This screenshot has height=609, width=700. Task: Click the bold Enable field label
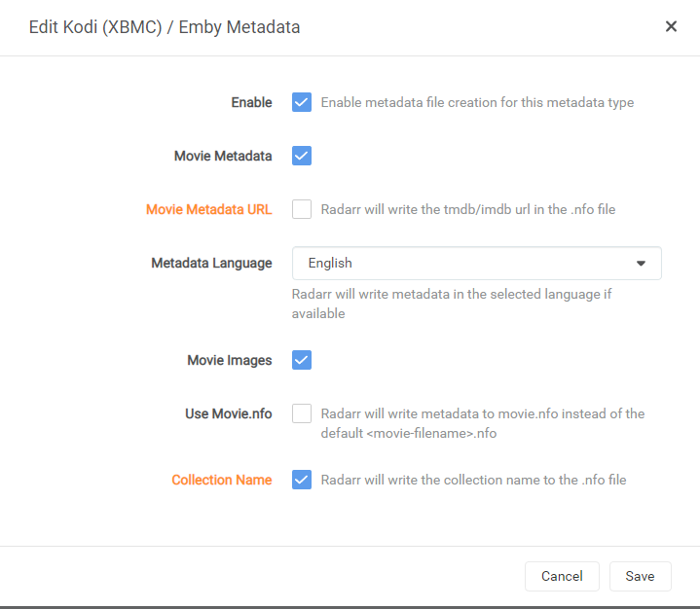(251, 102)
